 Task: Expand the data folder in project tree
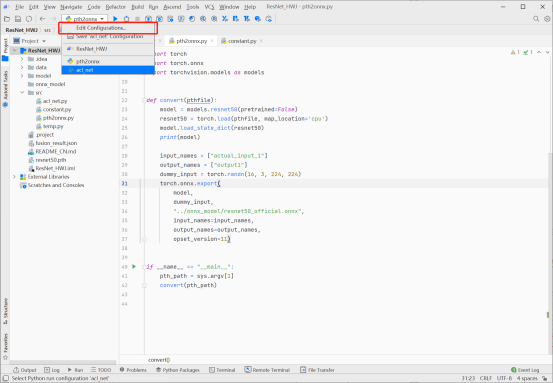tap(22, 67)
